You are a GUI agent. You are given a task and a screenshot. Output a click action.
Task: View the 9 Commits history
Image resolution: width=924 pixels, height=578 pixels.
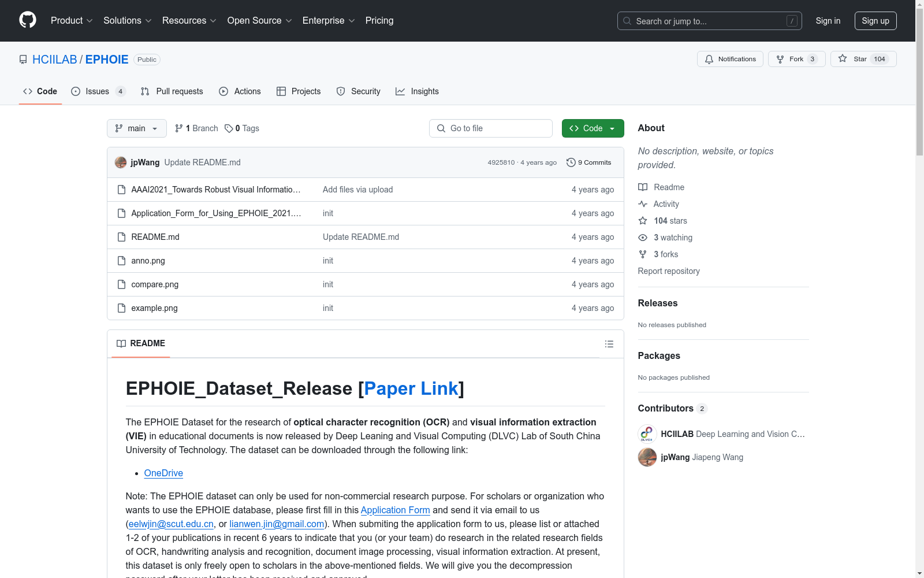589,162
